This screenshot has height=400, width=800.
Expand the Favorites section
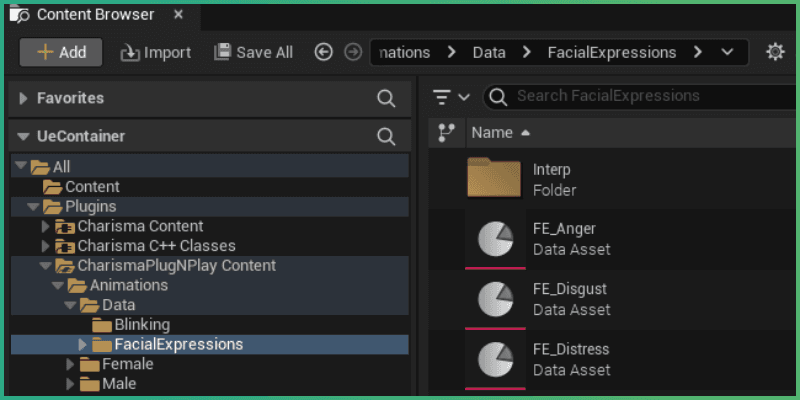pos(23,98)
